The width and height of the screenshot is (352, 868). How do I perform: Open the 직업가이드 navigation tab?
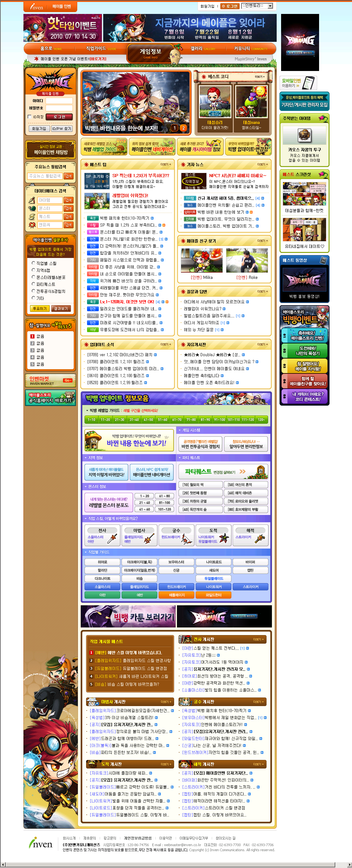pyautogui.click(x=101, y=48)
